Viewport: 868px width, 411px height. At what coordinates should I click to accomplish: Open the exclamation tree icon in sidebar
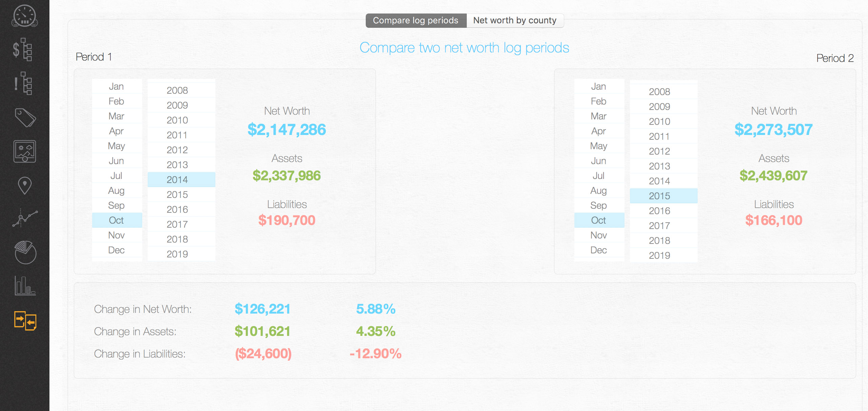click(23, 83)
